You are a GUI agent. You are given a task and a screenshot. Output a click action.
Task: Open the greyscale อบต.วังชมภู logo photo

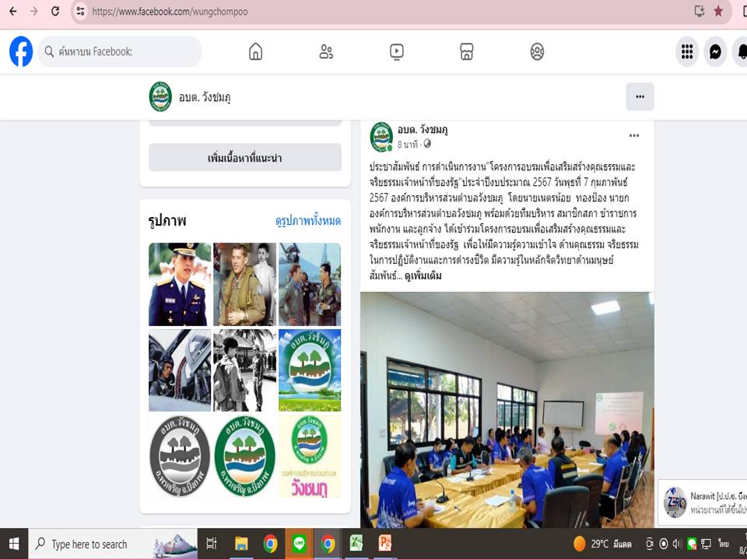(180, 457)
